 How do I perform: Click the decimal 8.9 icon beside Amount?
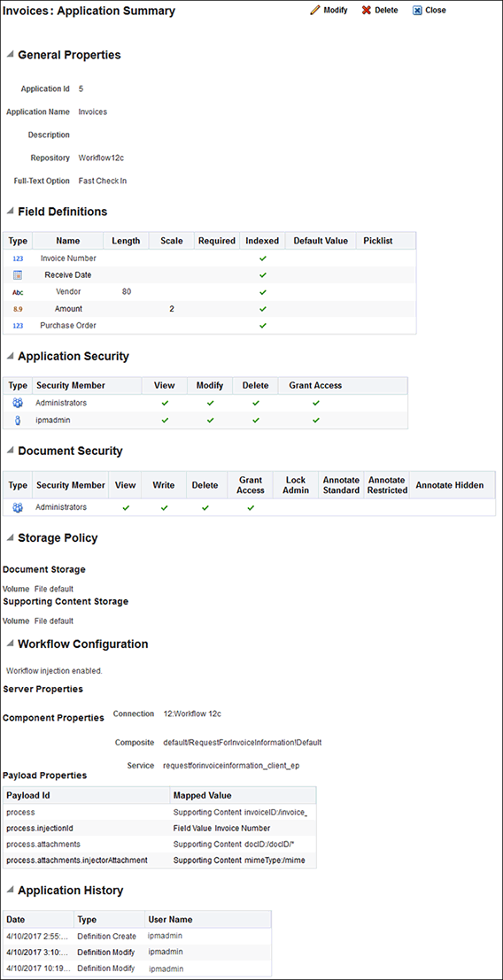point(18,309)
